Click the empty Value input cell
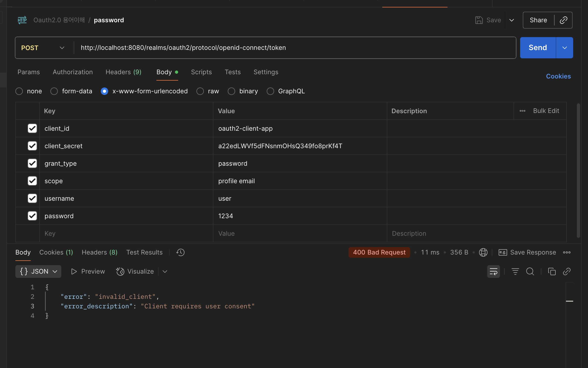Screen dimensions: 588x368 pyautogui.click(x=300, y=233)
